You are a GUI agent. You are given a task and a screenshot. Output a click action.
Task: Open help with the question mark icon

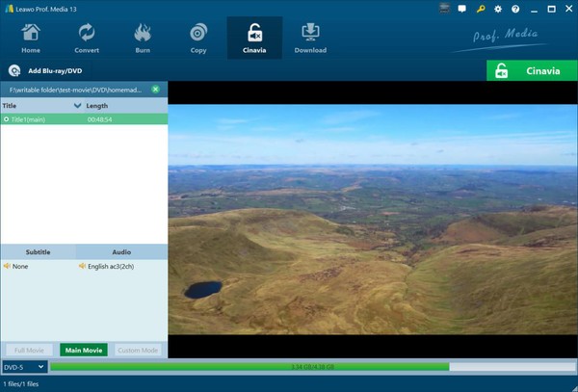pos(515,9)
